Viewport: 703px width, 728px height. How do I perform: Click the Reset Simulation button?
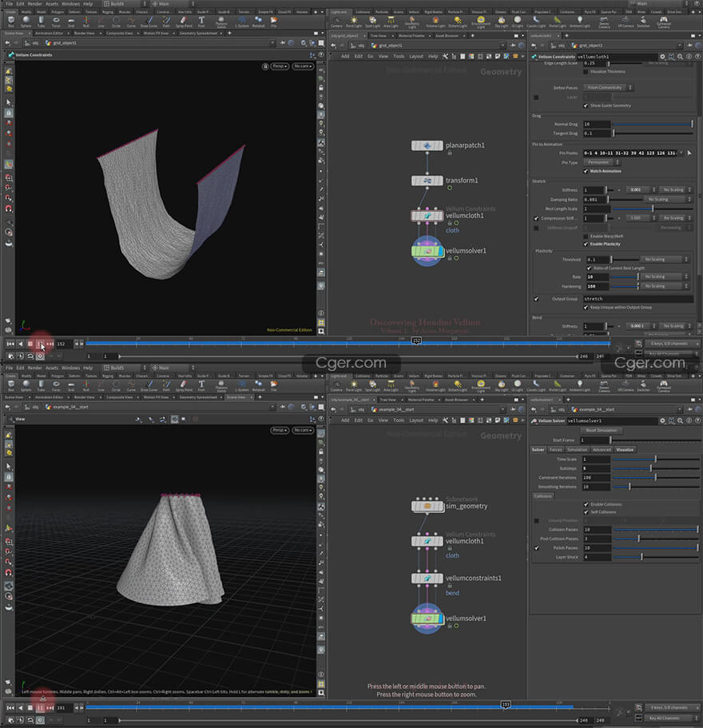601,431
